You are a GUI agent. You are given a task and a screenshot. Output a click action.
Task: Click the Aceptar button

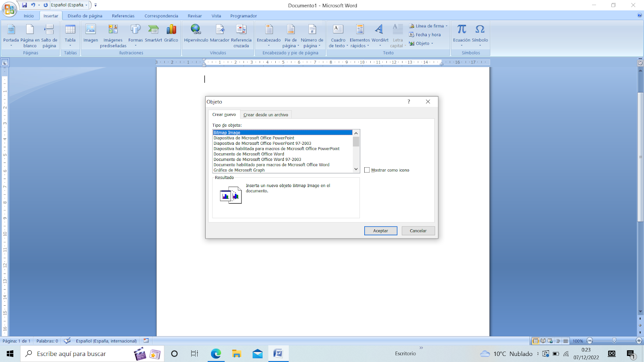pos(380,231)
